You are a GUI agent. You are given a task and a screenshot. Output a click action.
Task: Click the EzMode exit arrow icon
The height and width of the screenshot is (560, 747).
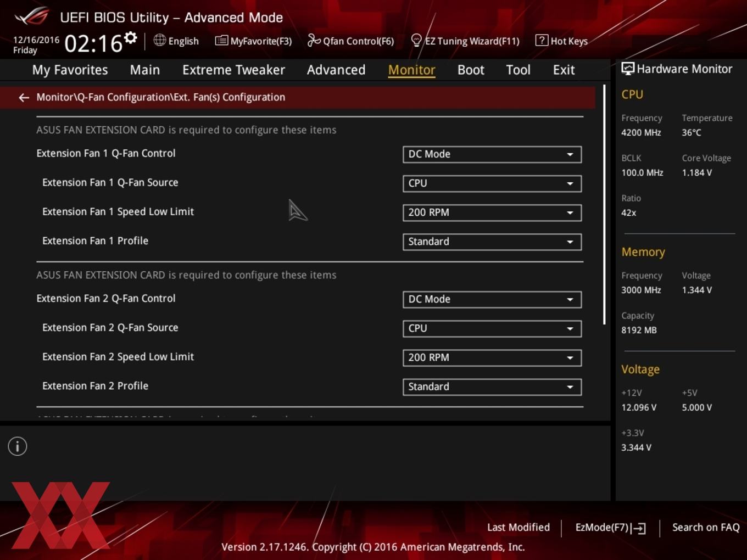(x=638, y=528)
